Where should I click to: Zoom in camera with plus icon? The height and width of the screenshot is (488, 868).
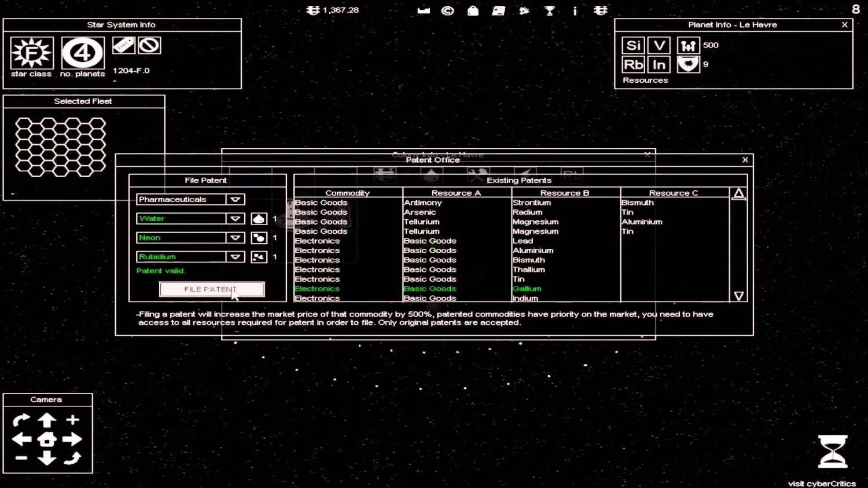point(72,420)
